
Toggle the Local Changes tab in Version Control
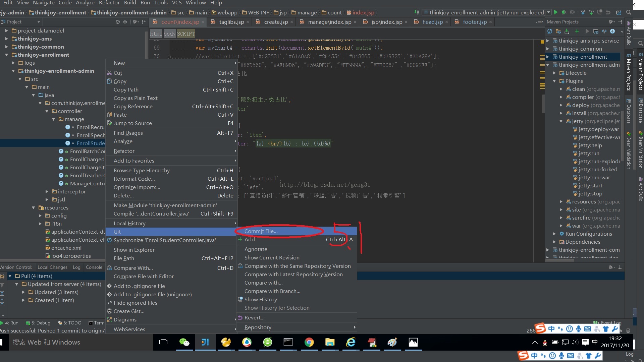pos(52,267)
